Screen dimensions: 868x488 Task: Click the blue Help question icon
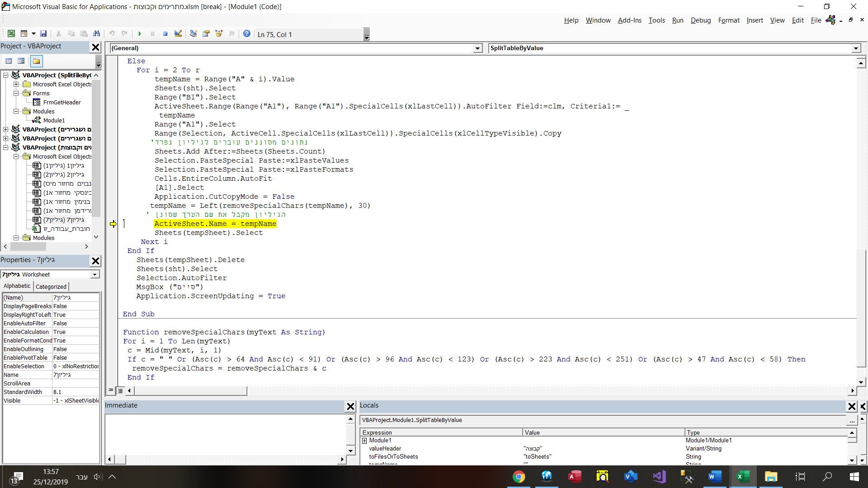246,34
